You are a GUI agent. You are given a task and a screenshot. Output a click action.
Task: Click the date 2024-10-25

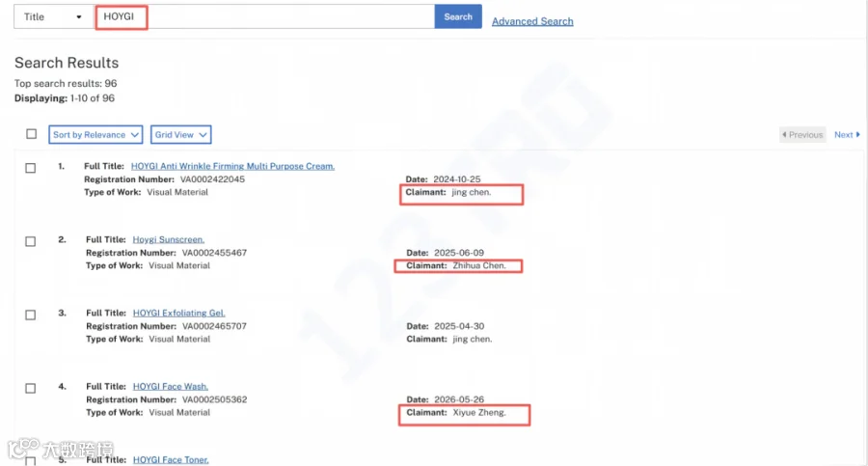point(457,179)
